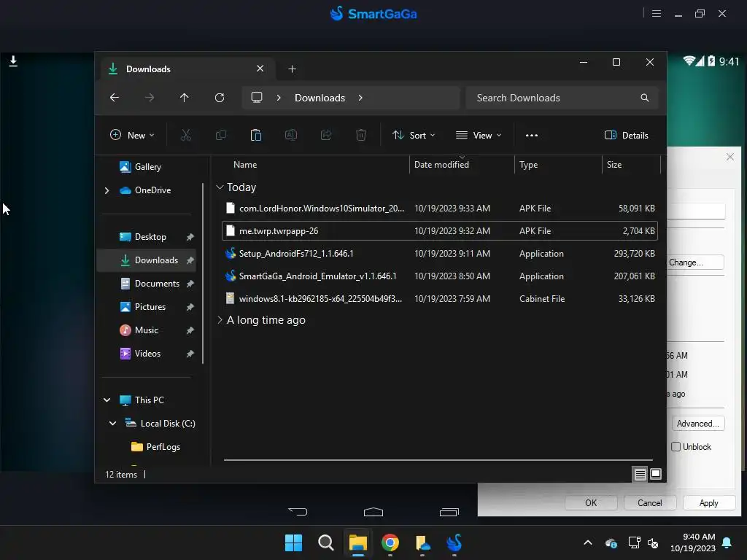Open the New dropdown menu

pos(132,135)
